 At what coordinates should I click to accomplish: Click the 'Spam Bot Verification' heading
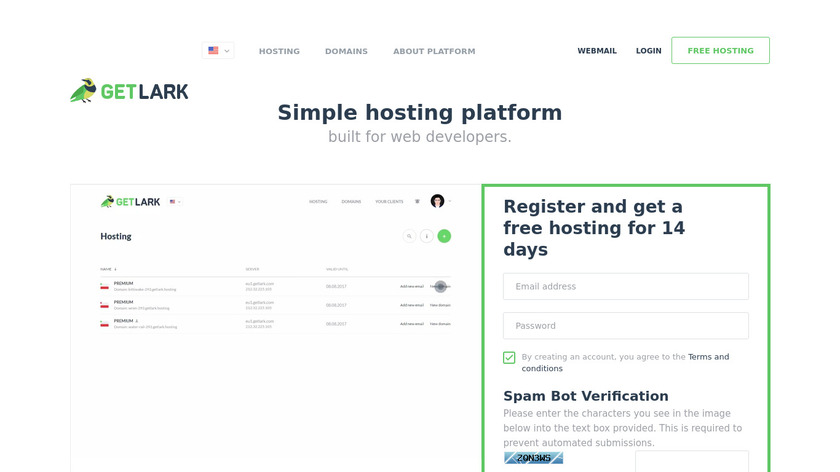[x=586, y=396]
